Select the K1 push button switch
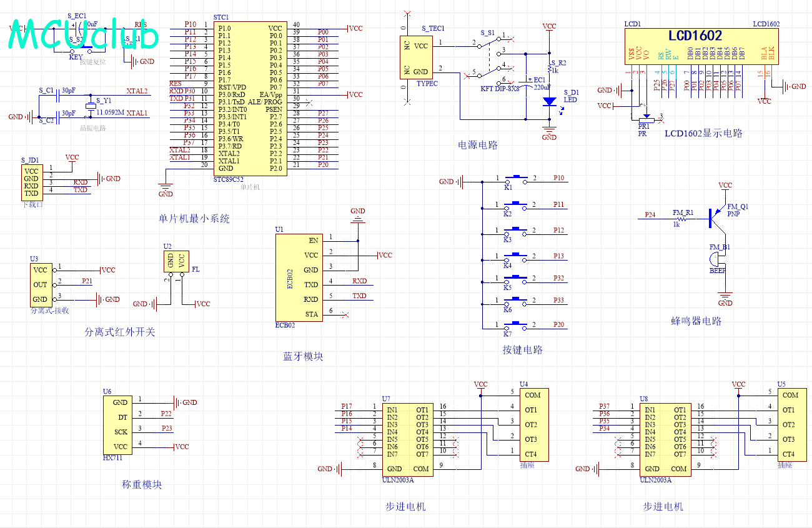The height and width of the screenshot is (528, 812). point(517,179)
